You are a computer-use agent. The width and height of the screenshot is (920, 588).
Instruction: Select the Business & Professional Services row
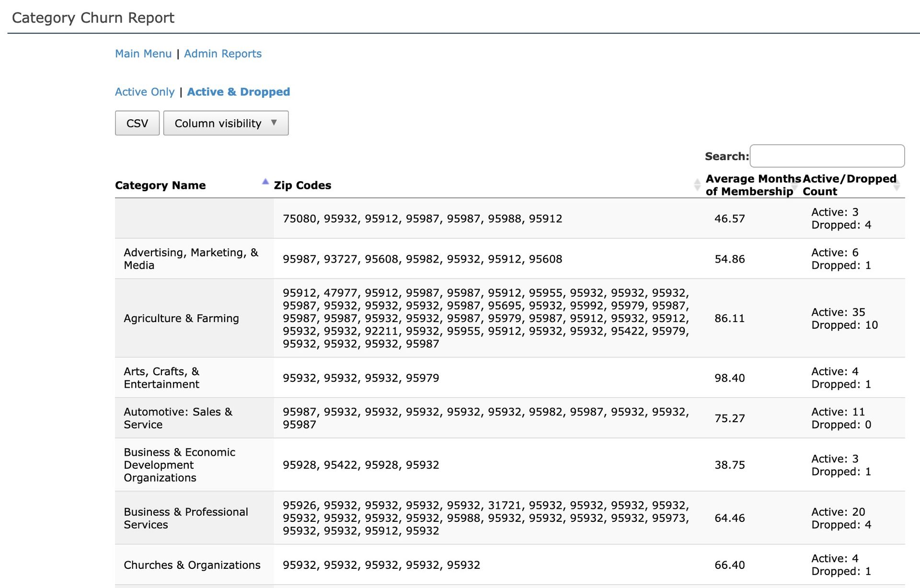(186, 518)
